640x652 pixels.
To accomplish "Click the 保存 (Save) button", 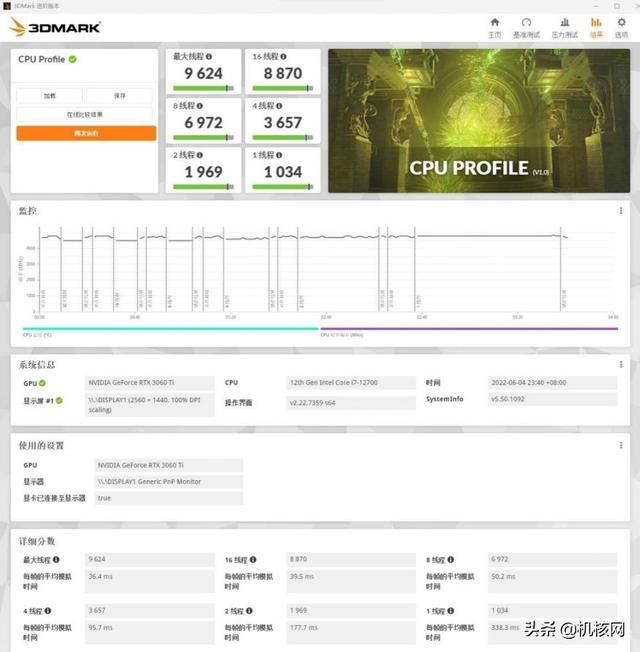I will pyautogui.click(x=120, y=96).
